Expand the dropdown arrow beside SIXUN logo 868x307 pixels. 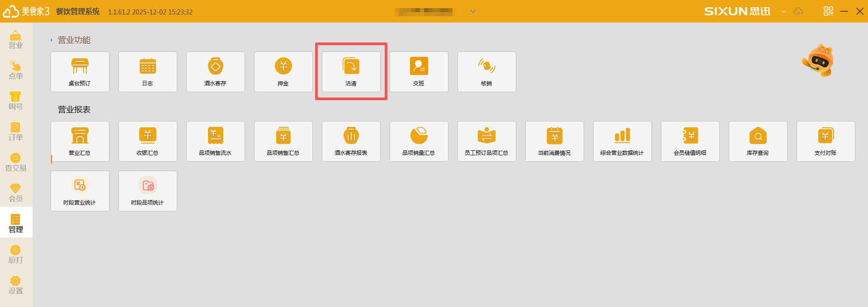783,12
